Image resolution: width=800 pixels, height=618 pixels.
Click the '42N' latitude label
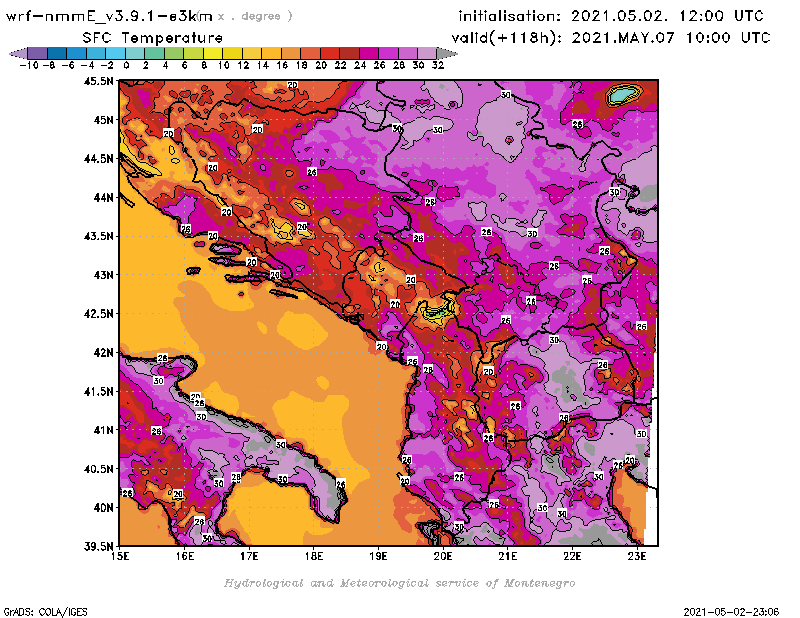(103, 353)
